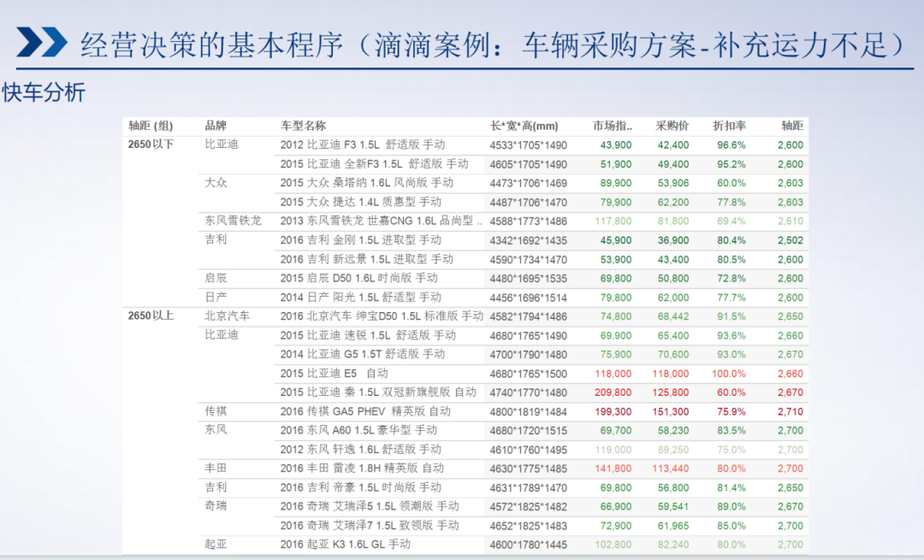Select the '采购价' column header
This screenshot has height=560, width=924.
(672, 126)
